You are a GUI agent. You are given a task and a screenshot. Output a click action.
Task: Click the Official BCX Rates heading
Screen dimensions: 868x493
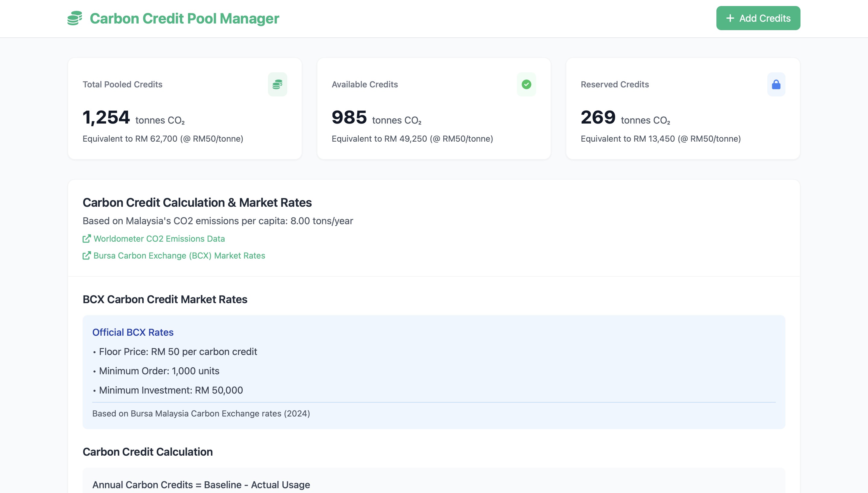133,332
